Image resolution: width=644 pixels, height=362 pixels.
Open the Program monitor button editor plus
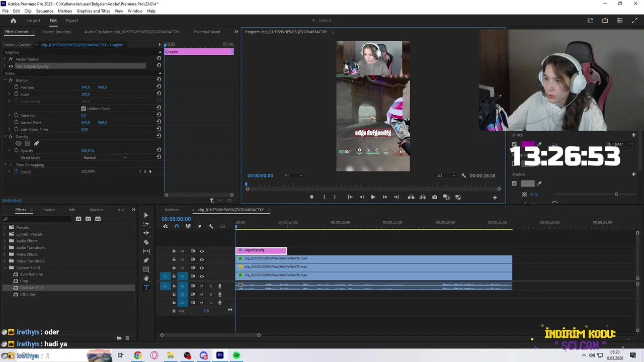coord(495,198)
